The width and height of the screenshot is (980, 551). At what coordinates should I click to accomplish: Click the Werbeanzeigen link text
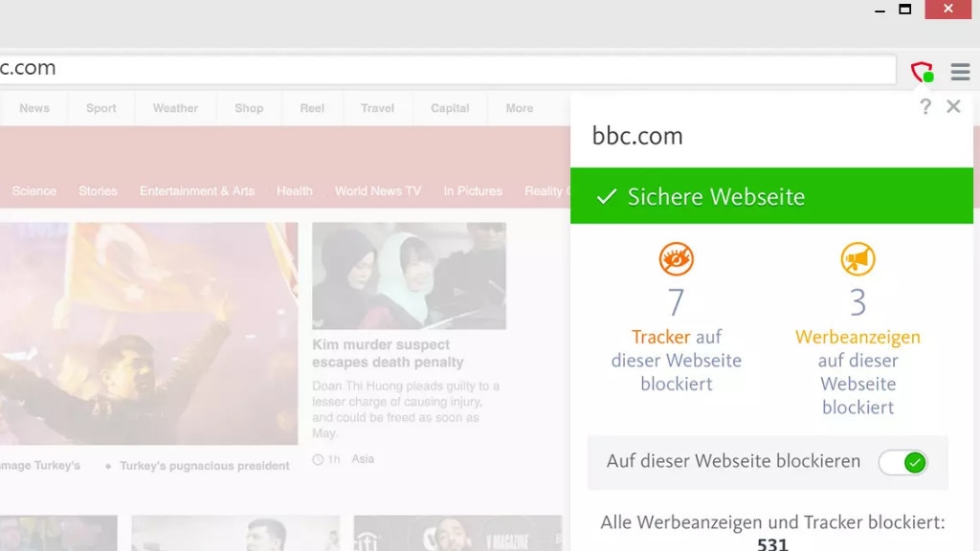857,338
